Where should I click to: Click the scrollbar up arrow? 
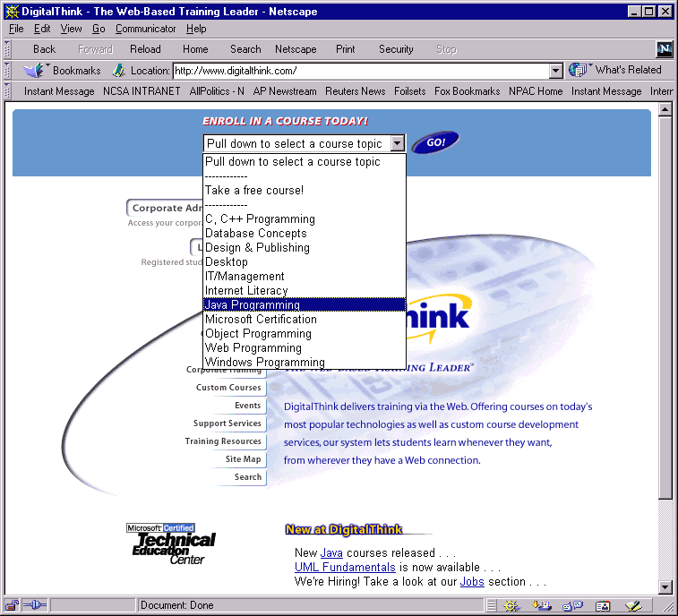(665, 109)
